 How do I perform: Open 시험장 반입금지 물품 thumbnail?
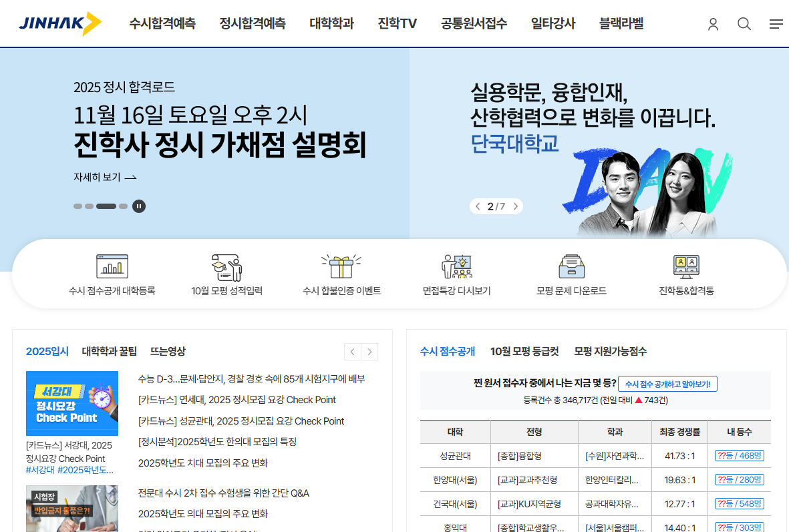click(x=72, y=509)
